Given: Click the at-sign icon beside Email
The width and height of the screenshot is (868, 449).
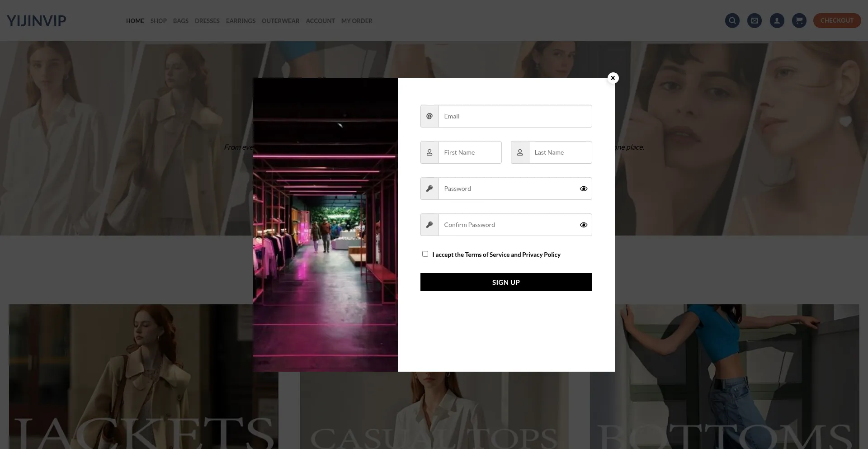Looking at the screenshot, I should 429,116.
